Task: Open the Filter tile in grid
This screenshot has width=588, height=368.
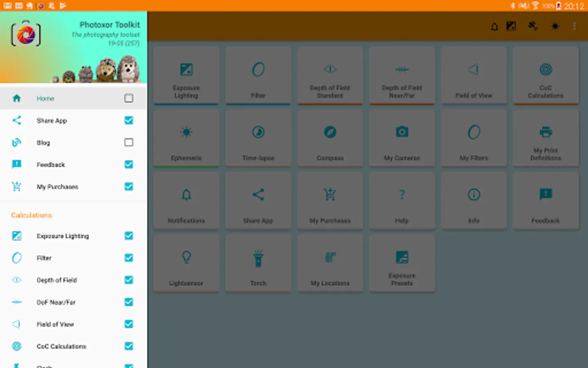Action: point(258,76)
